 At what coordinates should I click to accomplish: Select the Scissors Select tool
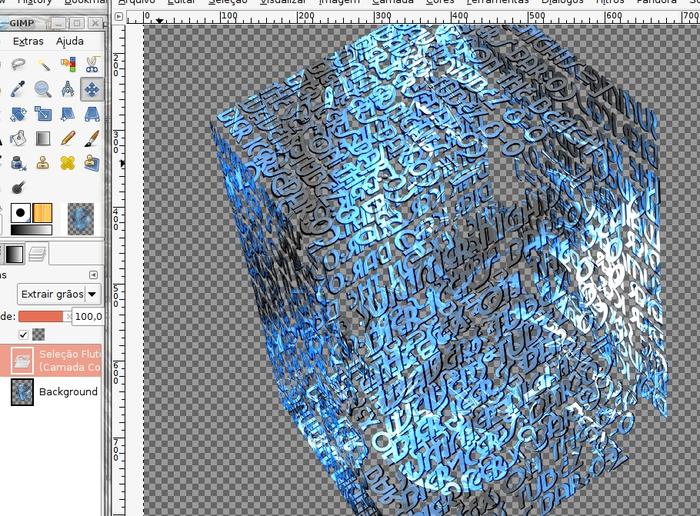[92, 65]
